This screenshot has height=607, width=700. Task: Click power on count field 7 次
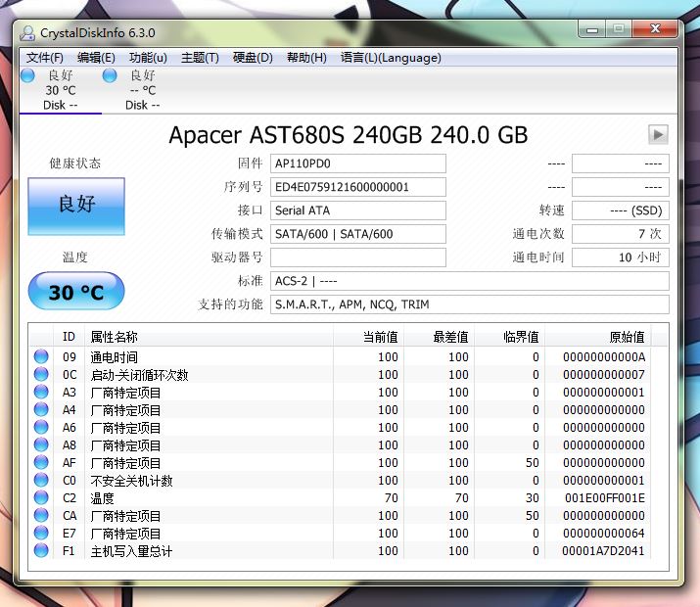pos(621,234)
